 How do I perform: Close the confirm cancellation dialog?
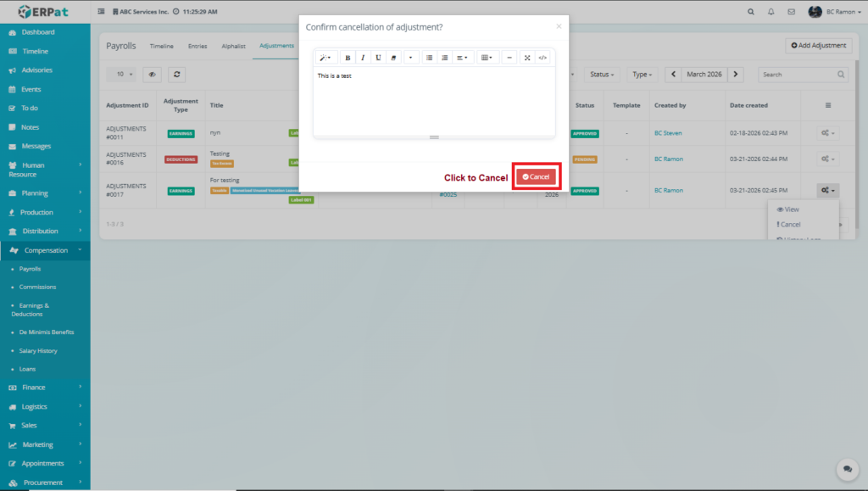[559, 26]
